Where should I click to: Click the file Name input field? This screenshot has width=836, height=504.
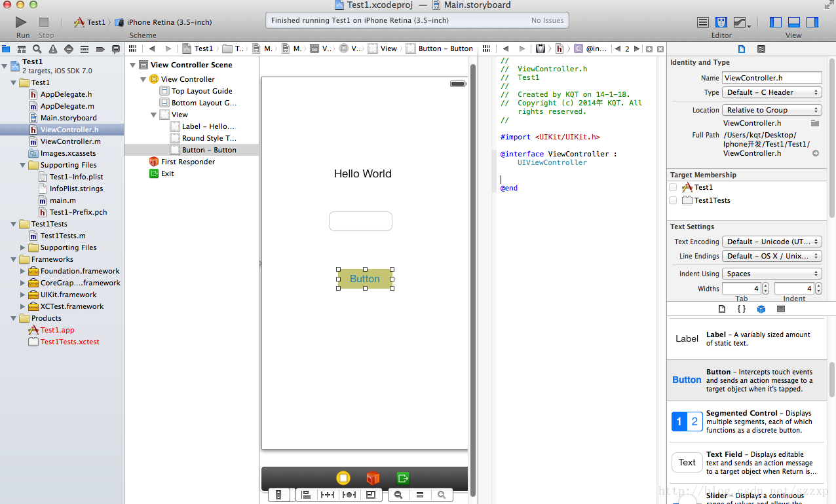pyautogui.click(x=772, y=78)
